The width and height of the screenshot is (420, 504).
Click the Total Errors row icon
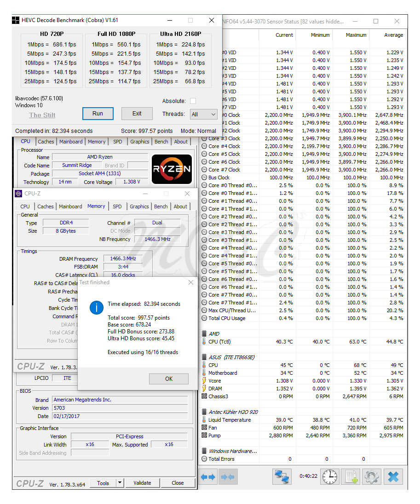[x=204, y=459]
